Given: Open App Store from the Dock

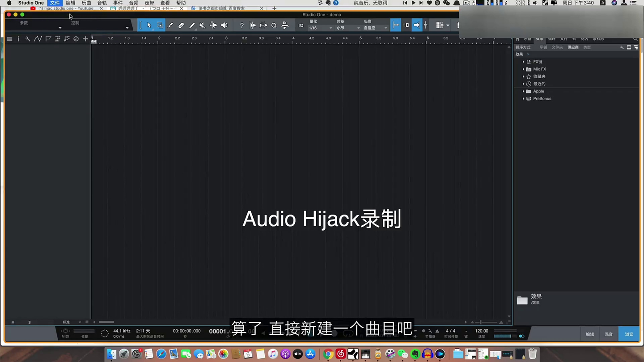Looking at the screenshot, I should (310, 354).
